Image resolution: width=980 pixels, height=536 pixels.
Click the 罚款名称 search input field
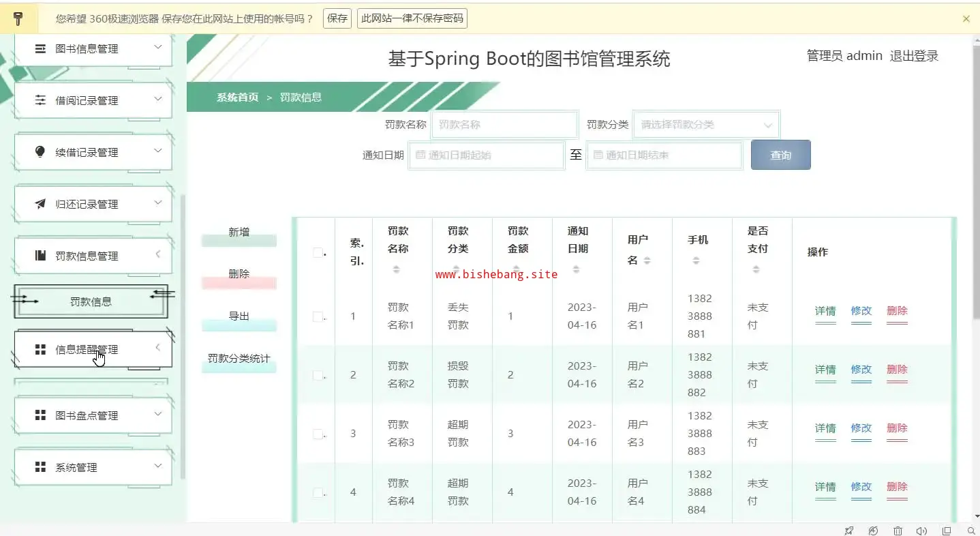click(504, 125)
